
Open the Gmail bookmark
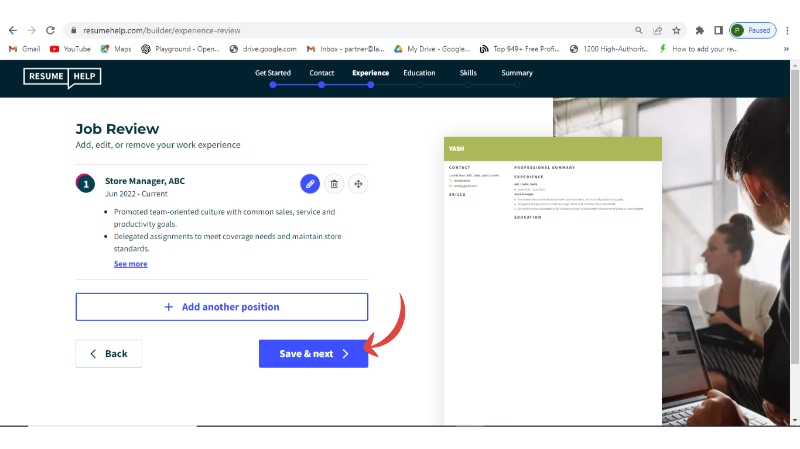(26, 48)
